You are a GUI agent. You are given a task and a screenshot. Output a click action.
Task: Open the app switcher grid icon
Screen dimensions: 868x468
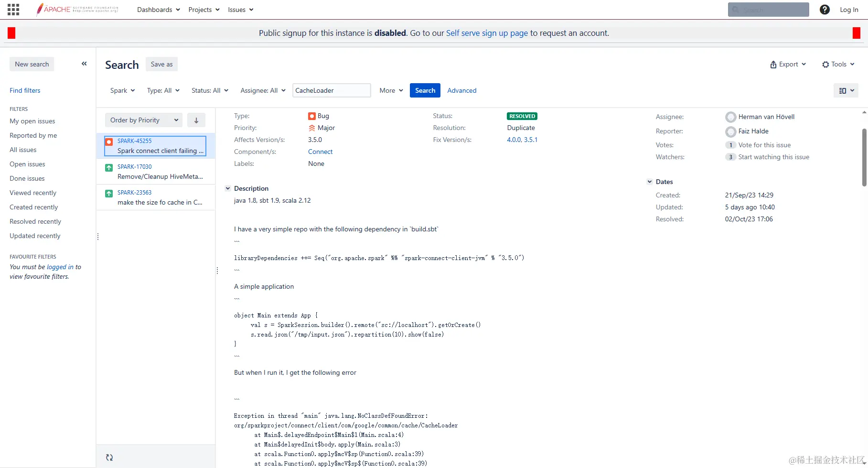(x=13, y=10)
